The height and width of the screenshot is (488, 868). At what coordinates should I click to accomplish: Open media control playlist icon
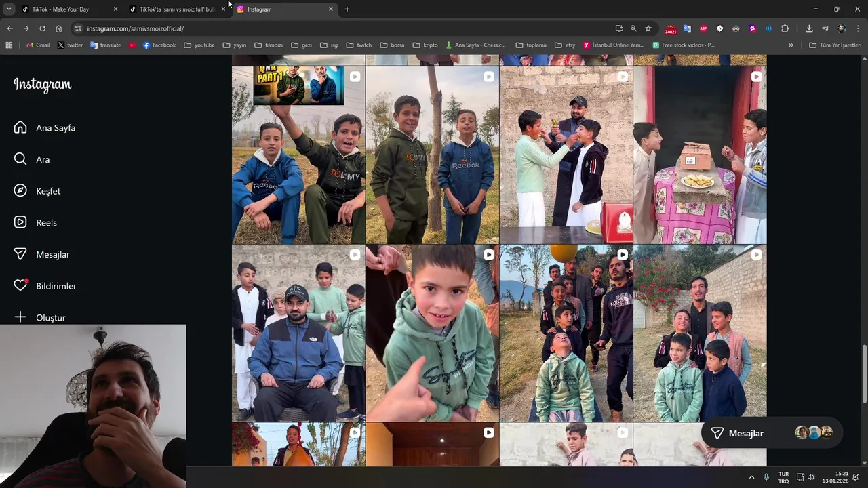825,28
